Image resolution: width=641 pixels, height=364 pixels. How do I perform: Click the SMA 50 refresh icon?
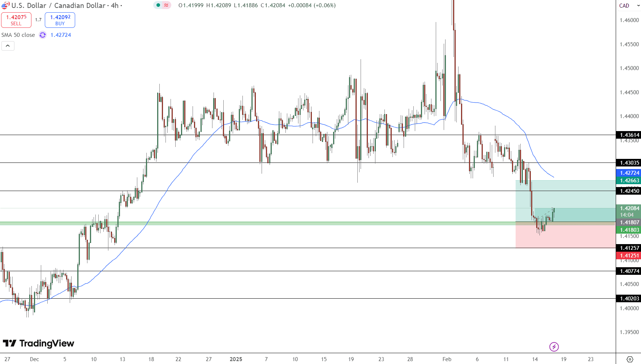click(43, 35)
